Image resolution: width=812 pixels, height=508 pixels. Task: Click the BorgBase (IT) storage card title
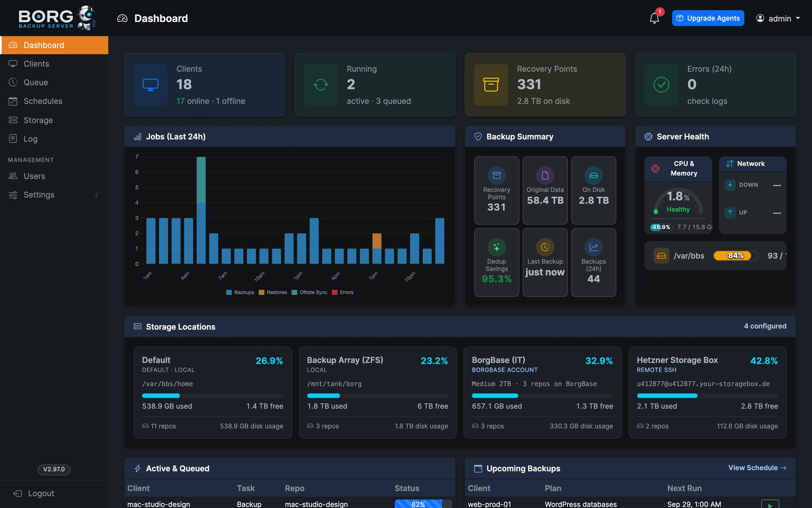coord(498,360)
